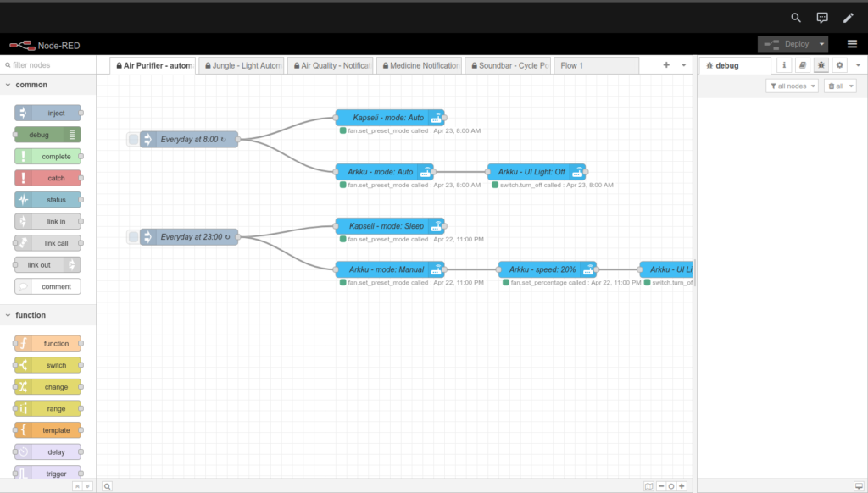
Task: Zoom out with the minus control at bottom
Action: (x=660, y=486)
